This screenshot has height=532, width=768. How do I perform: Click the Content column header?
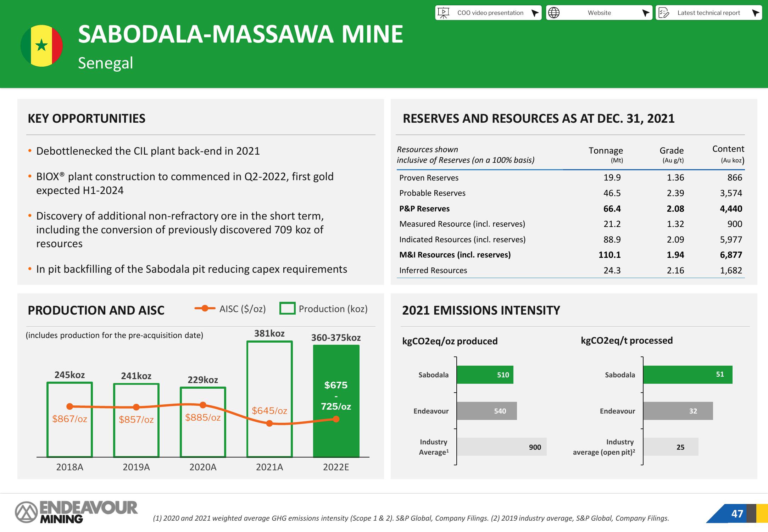click(728, 154)
